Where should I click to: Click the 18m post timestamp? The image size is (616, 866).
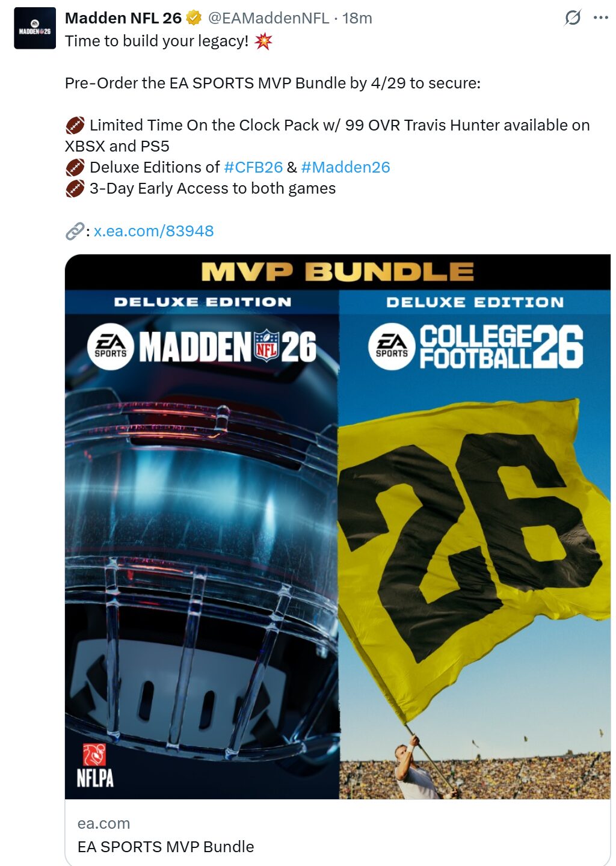357,19
